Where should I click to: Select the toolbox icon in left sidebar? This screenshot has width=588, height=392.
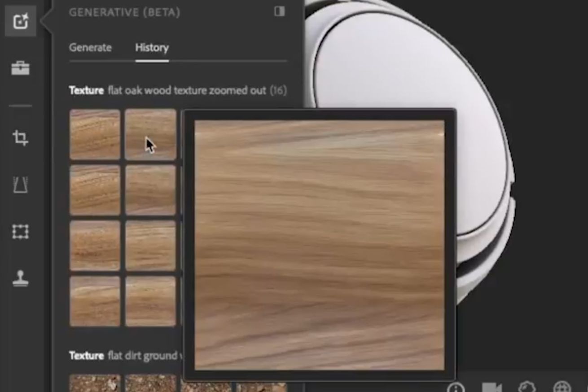tap(20, 67)
